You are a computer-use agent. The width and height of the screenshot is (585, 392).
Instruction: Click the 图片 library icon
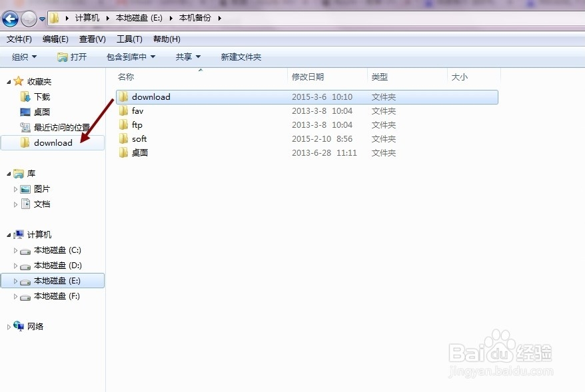click(x=25, y=189)
